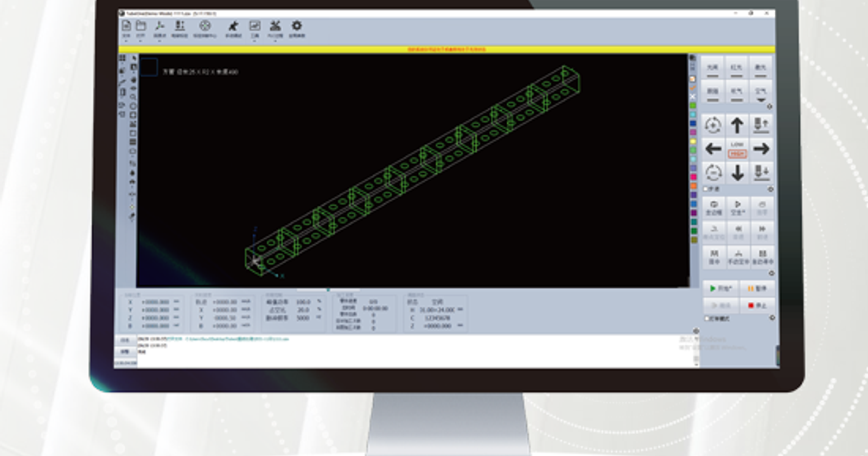Click the new file page icon in toolbar
868x456 pixels.
click(x=126, y=26)
